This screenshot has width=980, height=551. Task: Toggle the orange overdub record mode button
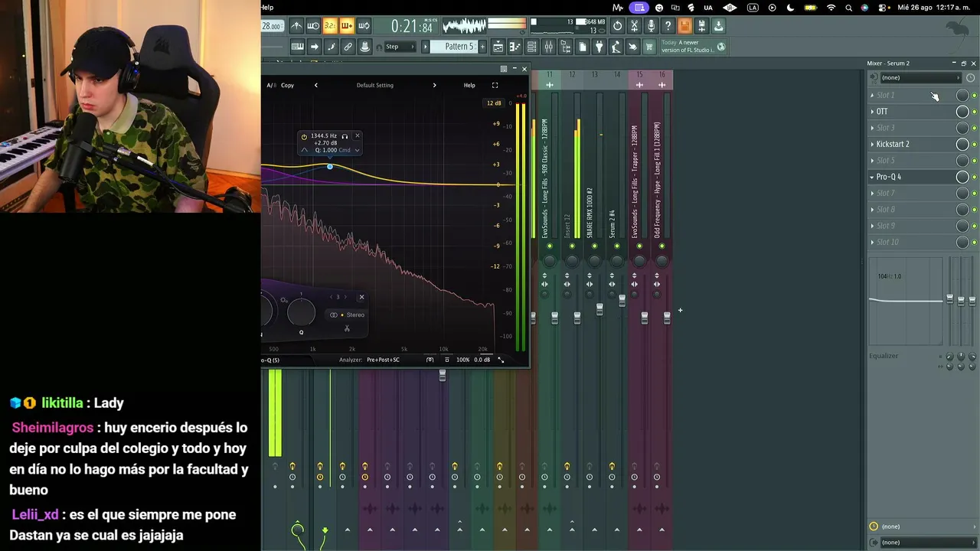tap(347, 26)
